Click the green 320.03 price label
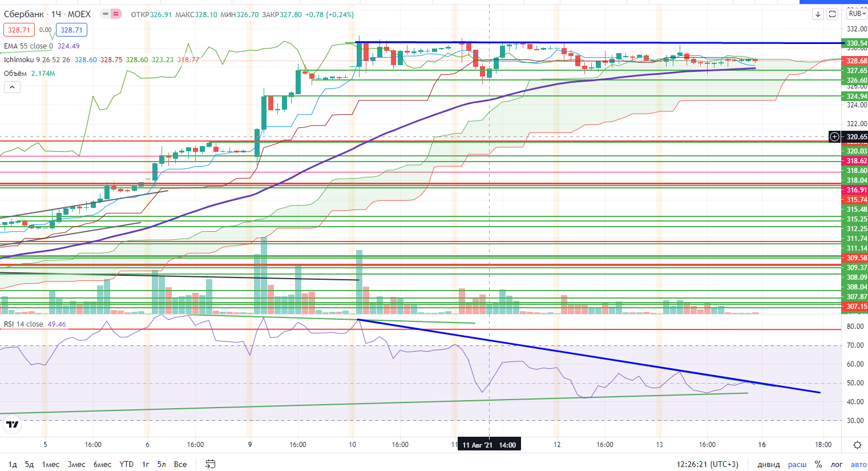 coord(856,151)
